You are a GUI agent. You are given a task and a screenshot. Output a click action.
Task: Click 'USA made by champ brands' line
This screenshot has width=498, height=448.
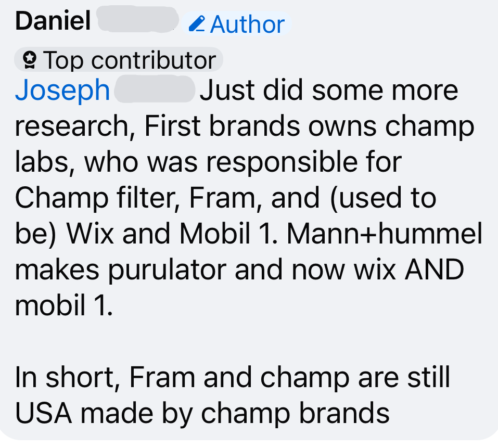click(202, 413)
